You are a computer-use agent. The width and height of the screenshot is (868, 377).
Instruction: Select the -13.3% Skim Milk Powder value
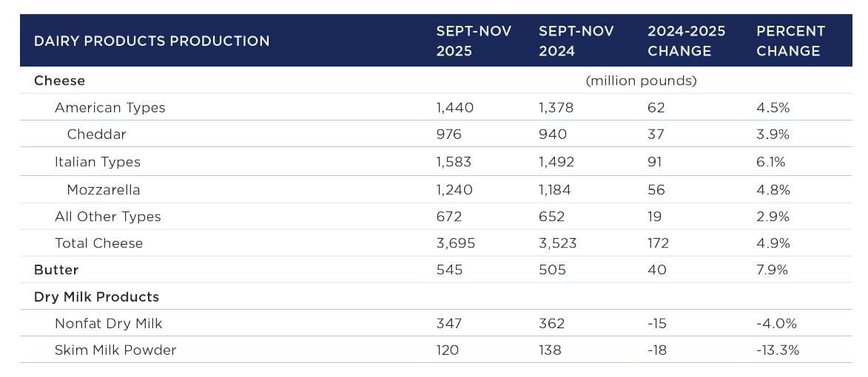tap(778, 350)
